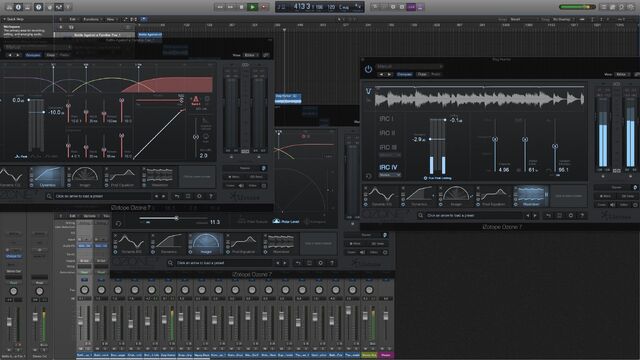Click insert module slot in Dynamics Ozone window

(198, 177)
